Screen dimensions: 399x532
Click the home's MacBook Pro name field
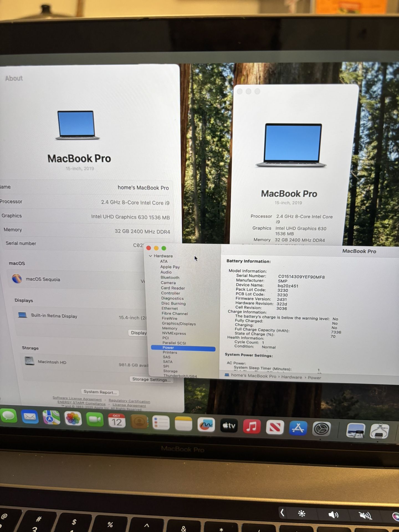pyautogui.click(x=143, y=188)
